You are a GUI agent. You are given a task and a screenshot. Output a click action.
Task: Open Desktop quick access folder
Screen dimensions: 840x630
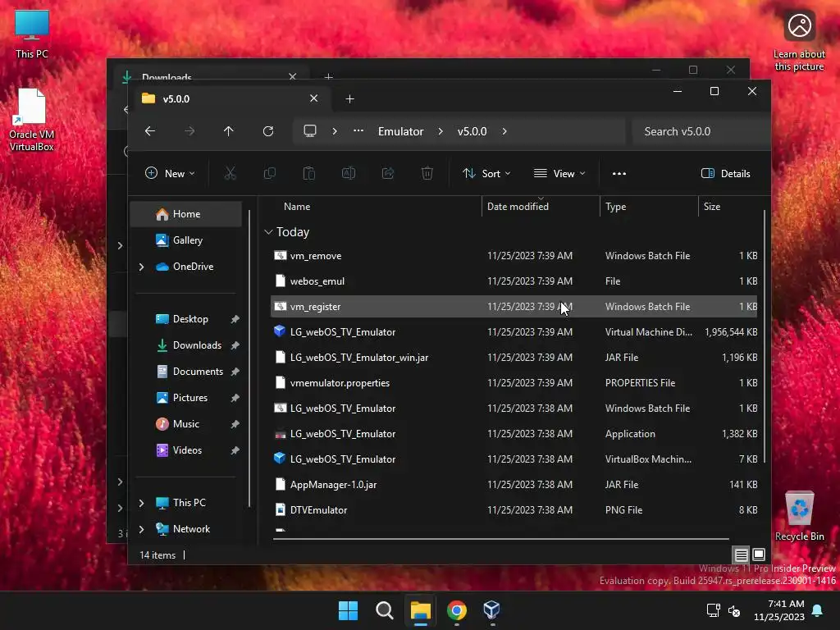pyautogui.click(x=186, y=319)
